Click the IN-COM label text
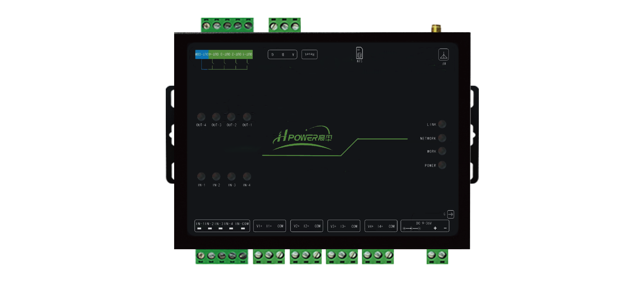Viewport: 644px width, 282px height. tap(242, 224)
